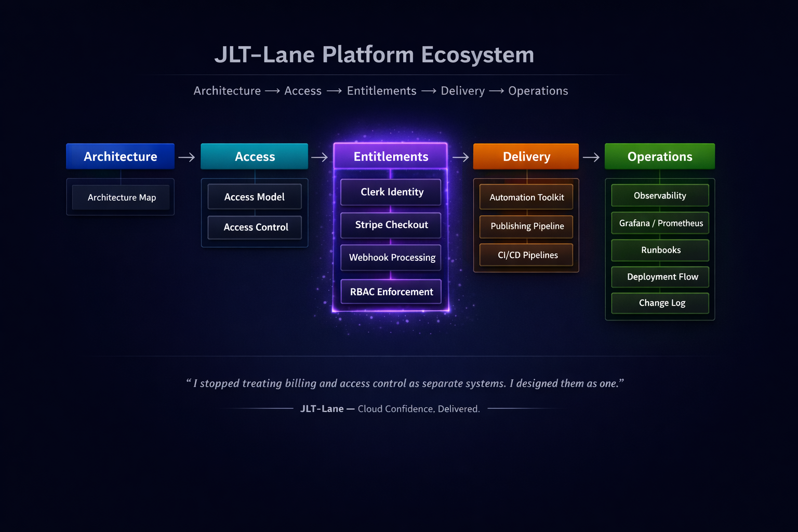Click the arrow between Entitlements and Delivery
This screenshot has height=532, width=798.
[x=460, y=156]
